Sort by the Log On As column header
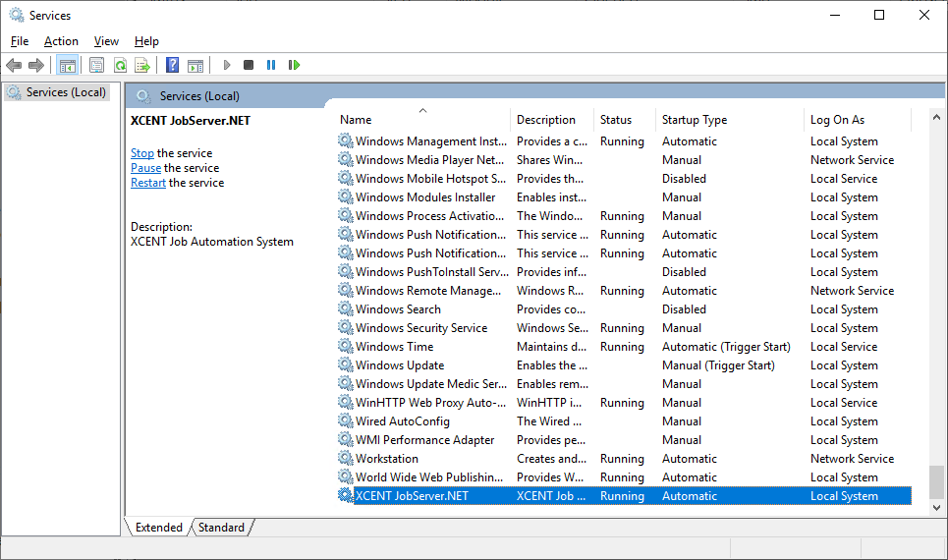The image size is (948, 560). click(x=857, y=120)
